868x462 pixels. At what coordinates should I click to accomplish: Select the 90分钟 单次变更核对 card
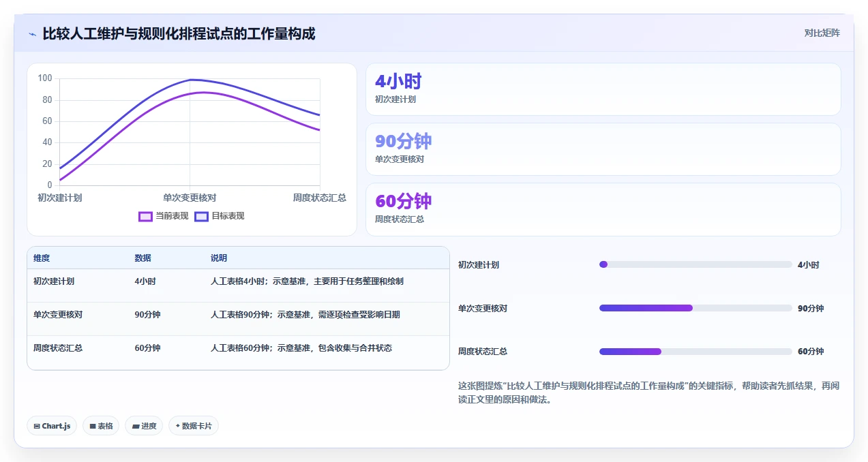(x=603, y=149)
